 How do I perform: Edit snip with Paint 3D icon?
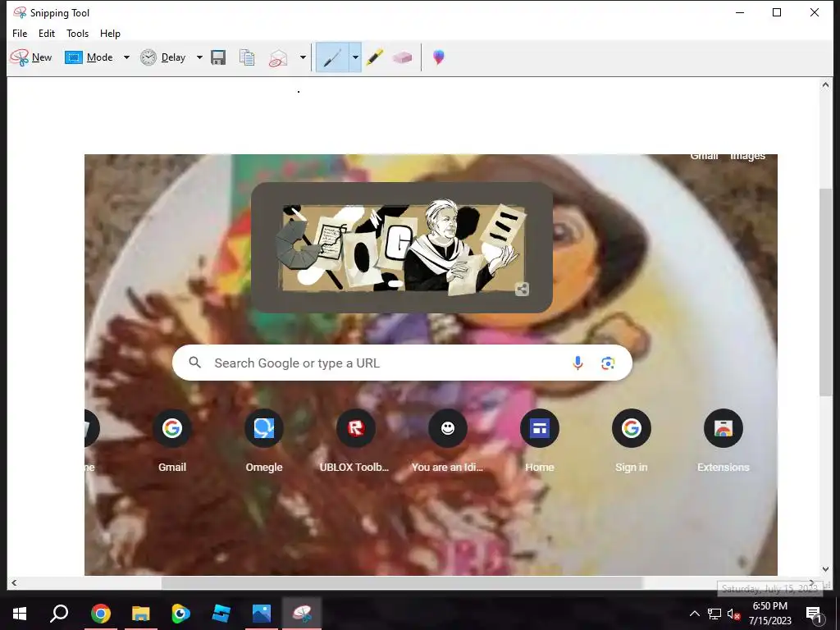click(x=438, y=57)
